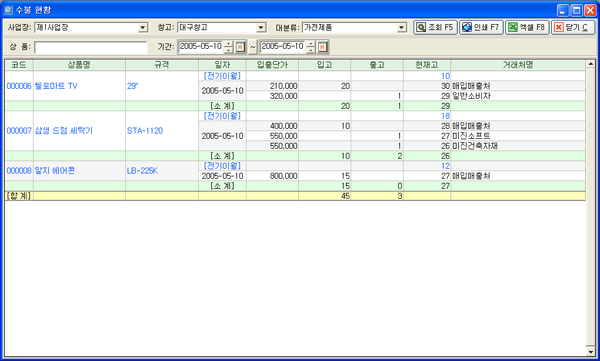The image size is (600, 361).
Task: Expand the 대분류 category dropdown
Action: (x=401, y=28)
